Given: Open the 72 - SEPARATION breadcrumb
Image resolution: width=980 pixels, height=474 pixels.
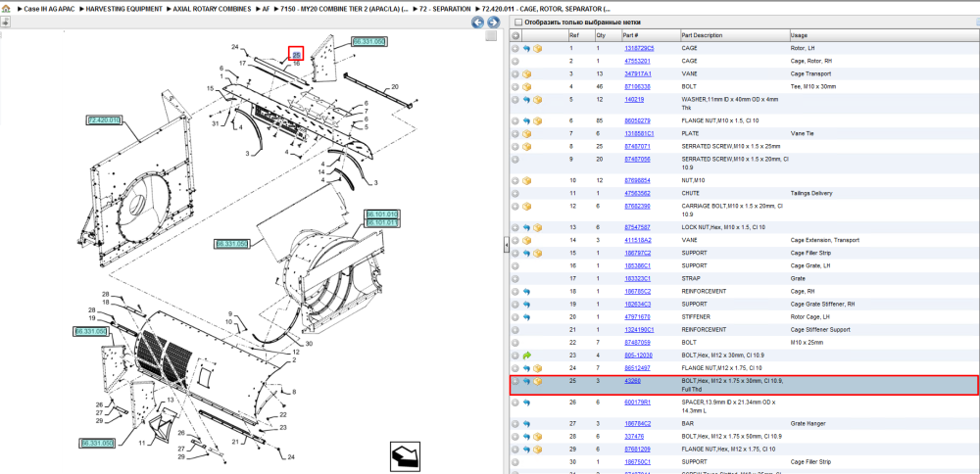Looking at the screenshot, I should (445, 10).
